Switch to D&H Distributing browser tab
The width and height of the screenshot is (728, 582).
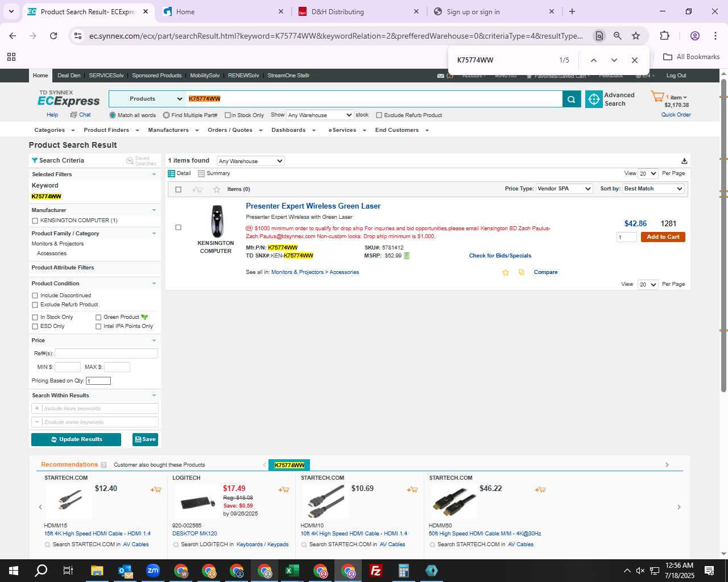click(358, 11)
